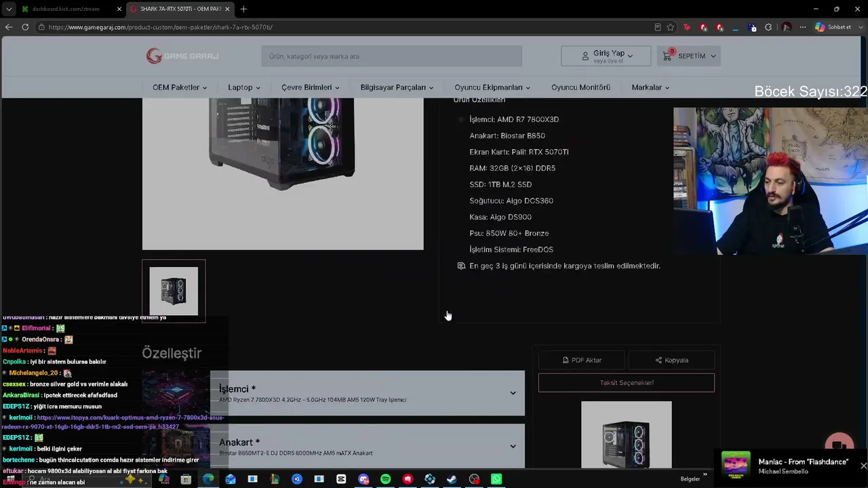
Task: Expand the İşlemci selection dropdown
Action: 367,393
